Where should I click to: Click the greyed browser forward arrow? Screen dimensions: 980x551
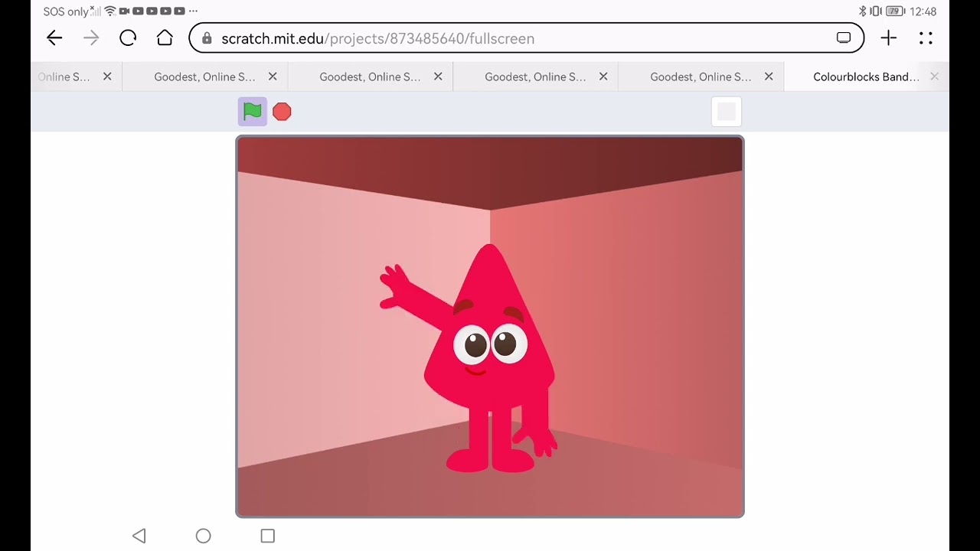[x=91, y=38]
